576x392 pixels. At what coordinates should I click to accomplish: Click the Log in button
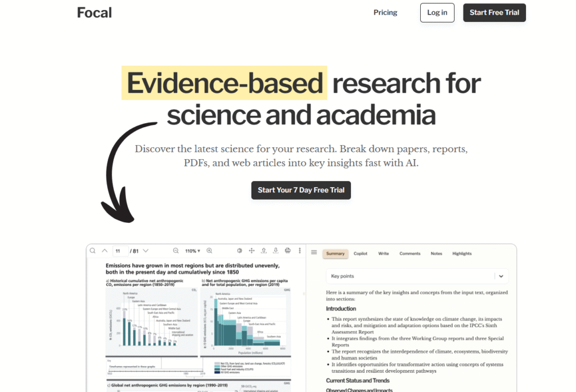click(x=437, y=13)
